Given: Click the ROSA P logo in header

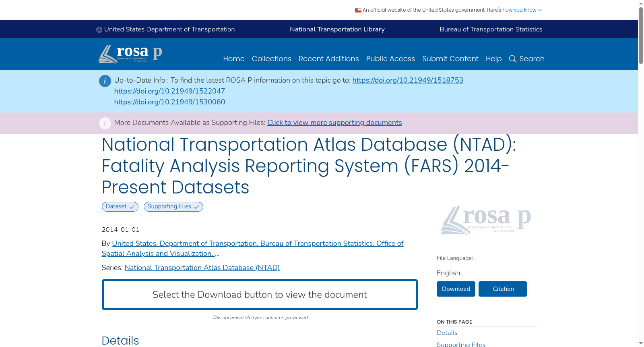Looking at the screenshot, I should (x=130, y=54).
